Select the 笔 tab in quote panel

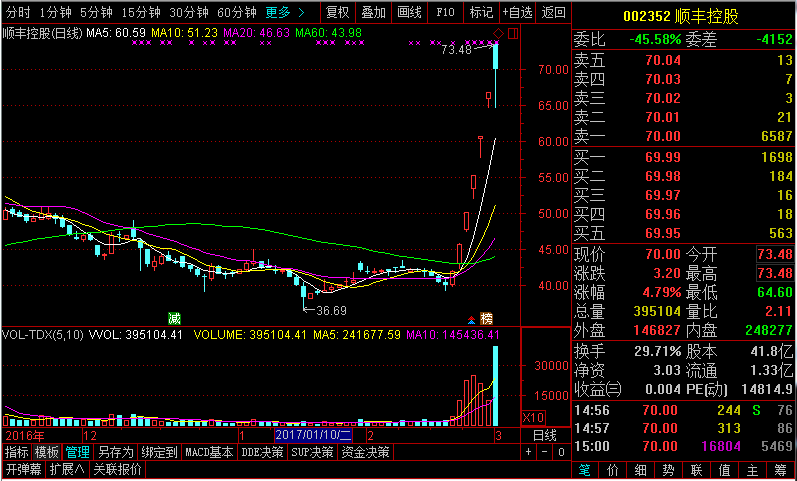point(585,470)
